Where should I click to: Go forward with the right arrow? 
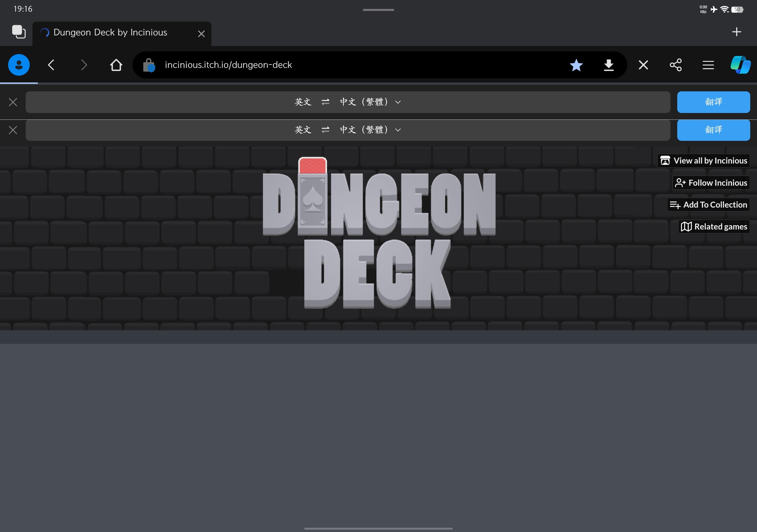click(x=84, y=65)
